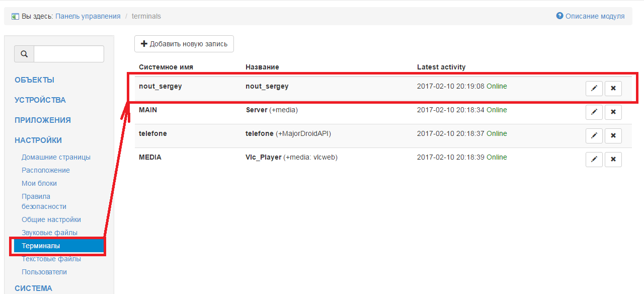644x294 pixels.
Task: Open Звуковые файлы settings item
Action: tap(49, 233)
